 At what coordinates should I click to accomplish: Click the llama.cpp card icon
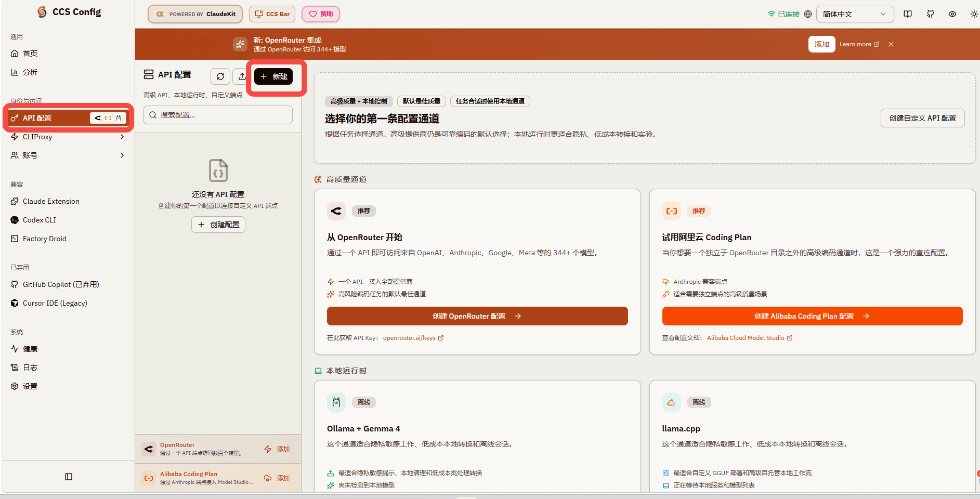[x=672, y=402]
